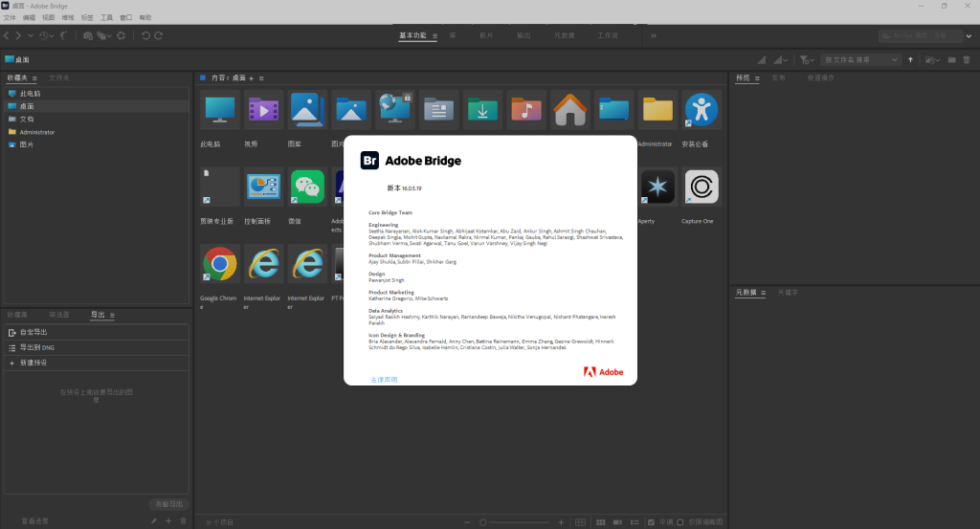Rotate 90 degrees counterclockwise icon
The width and height of the screenshot is (980, 529).
[145, 35]
